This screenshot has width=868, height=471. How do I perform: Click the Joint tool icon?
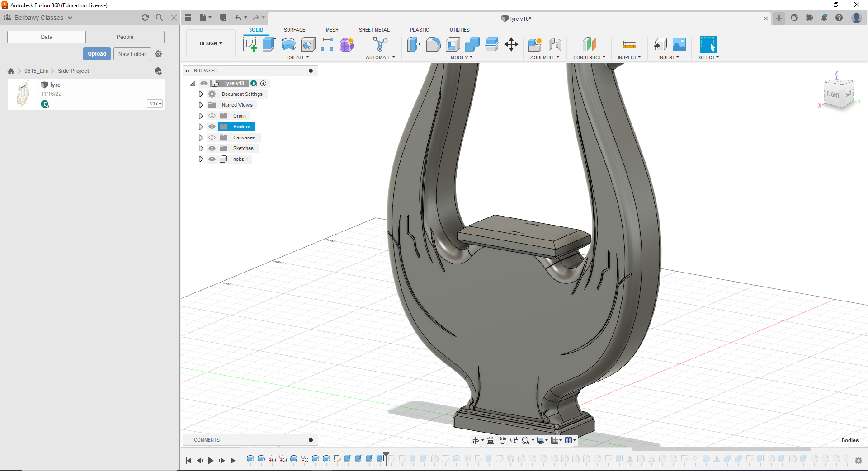click(x=555, y=44)
